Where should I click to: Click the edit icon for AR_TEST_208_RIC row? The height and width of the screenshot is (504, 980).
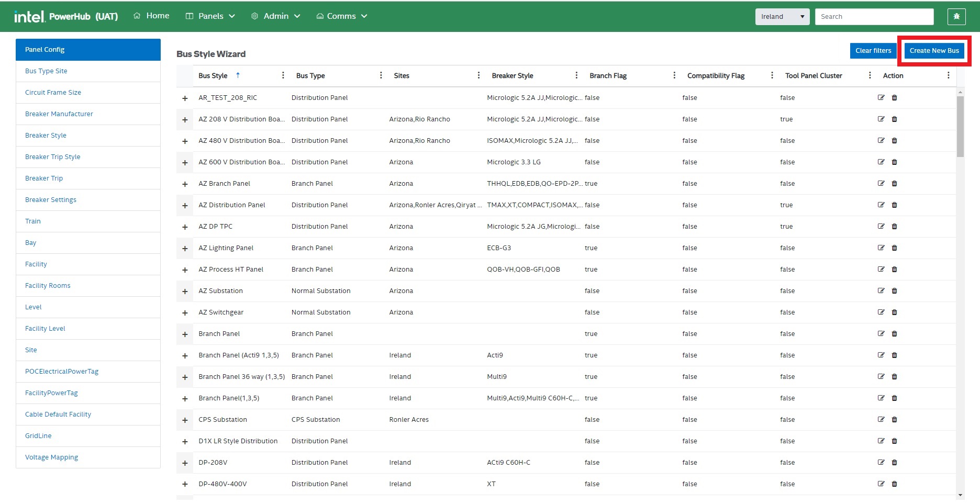click(x=881, y=98)
